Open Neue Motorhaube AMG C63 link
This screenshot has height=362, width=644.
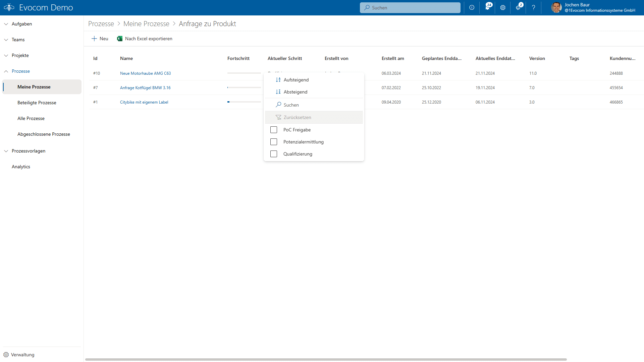pyautogui.click(x=145, y=73)
